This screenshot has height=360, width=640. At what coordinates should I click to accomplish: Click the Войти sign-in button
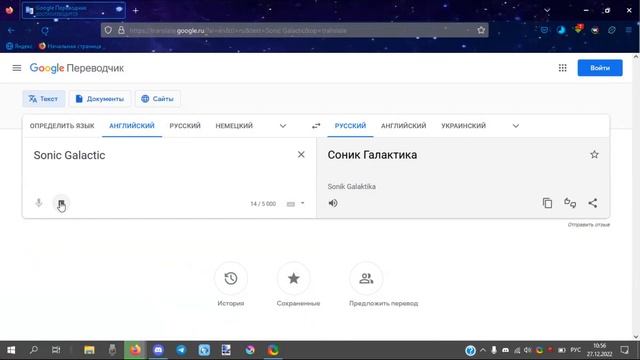pyautogui.click(x=600, y=68)
